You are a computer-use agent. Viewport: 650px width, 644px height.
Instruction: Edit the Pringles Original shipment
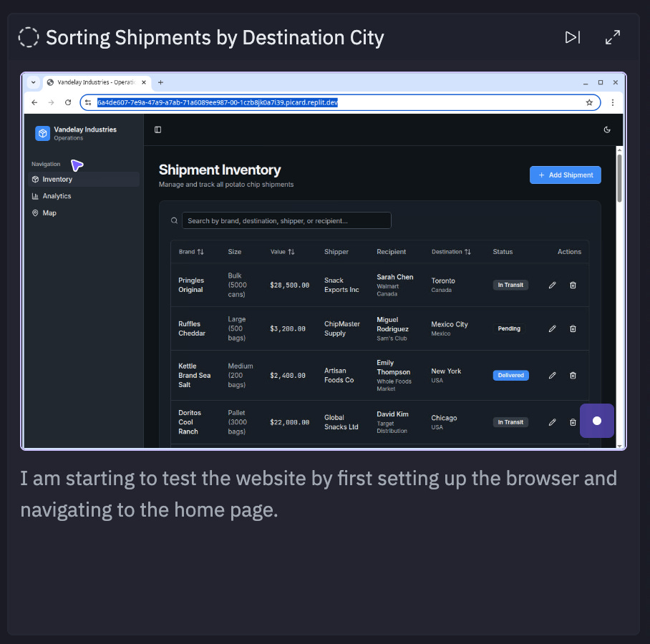(x=552, y=285)
